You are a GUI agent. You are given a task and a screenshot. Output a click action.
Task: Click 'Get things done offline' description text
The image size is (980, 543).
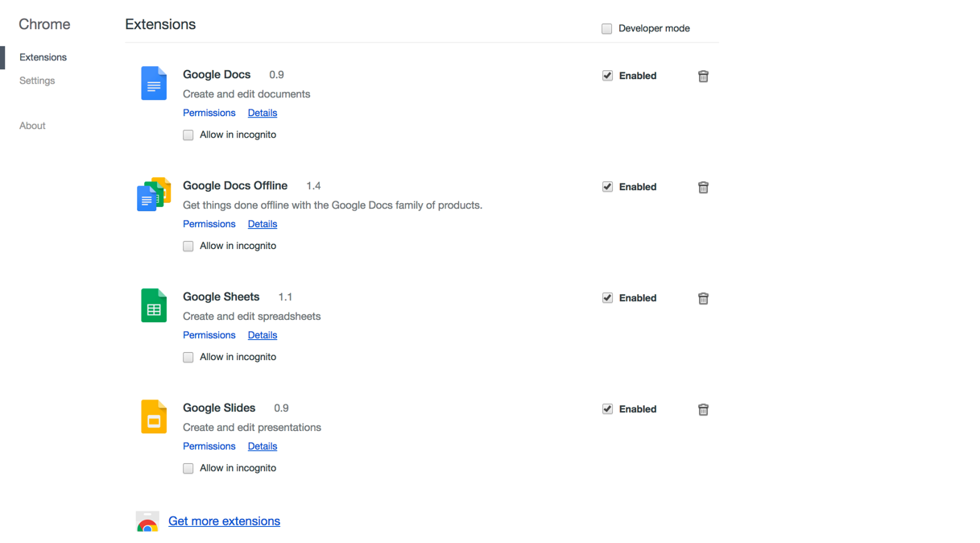coord(333,205)
